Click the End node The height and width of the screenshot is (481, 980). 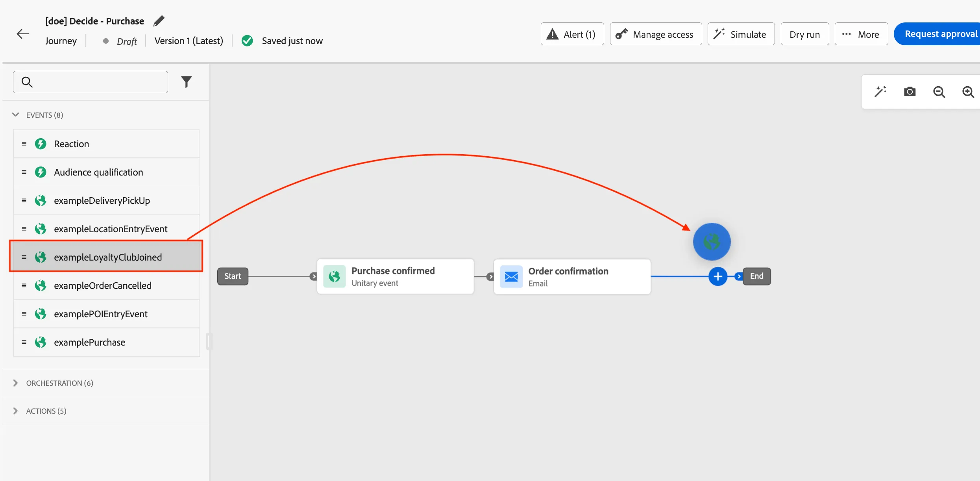[x=756, y=276]
